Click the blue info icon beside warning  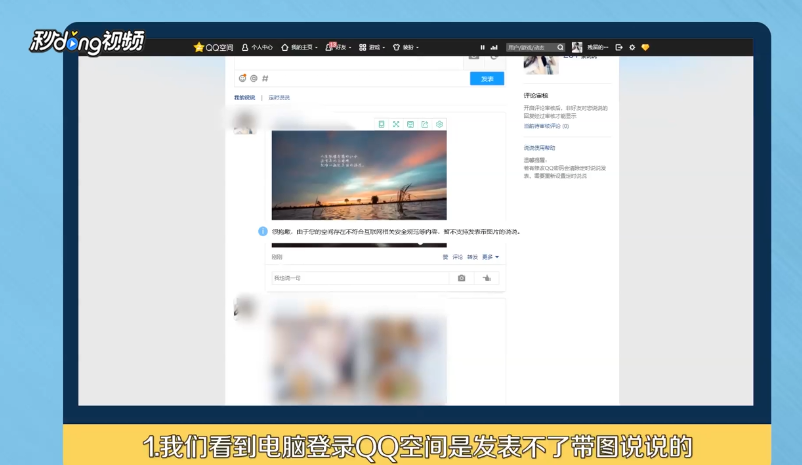point(263,231)
